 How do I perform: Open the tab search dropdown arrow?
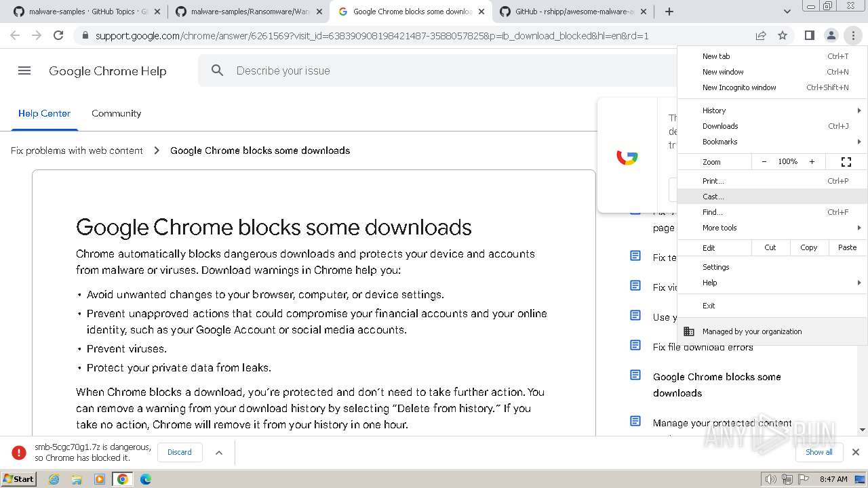(787, 12)
